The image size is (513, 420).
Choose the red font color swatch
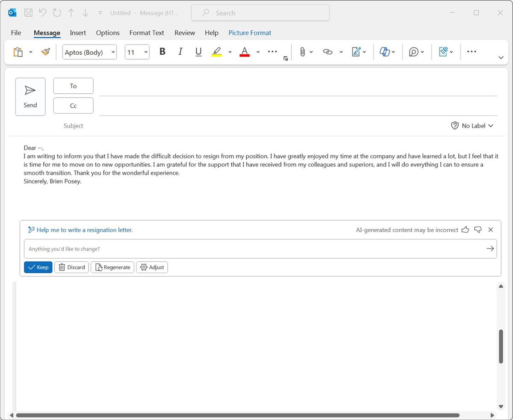click(x=244, y=52)
